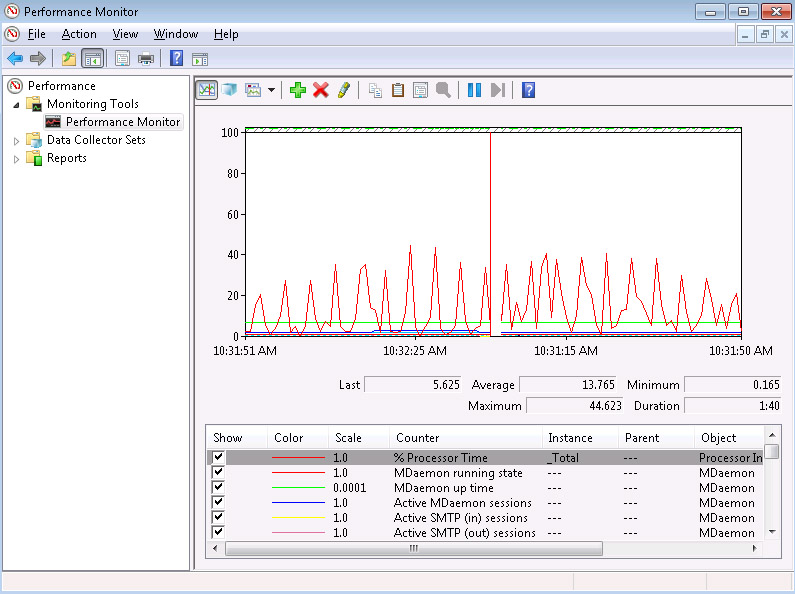The width and height of the screenshot is (795, 594).
Task: Click the View Log Data icon
Action: (x=230, y=90)
